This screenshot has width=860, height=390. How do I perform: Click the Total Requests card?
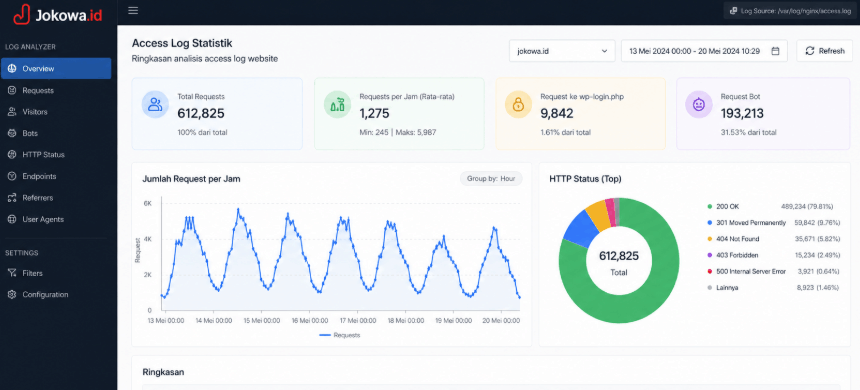tap(217, 114)
